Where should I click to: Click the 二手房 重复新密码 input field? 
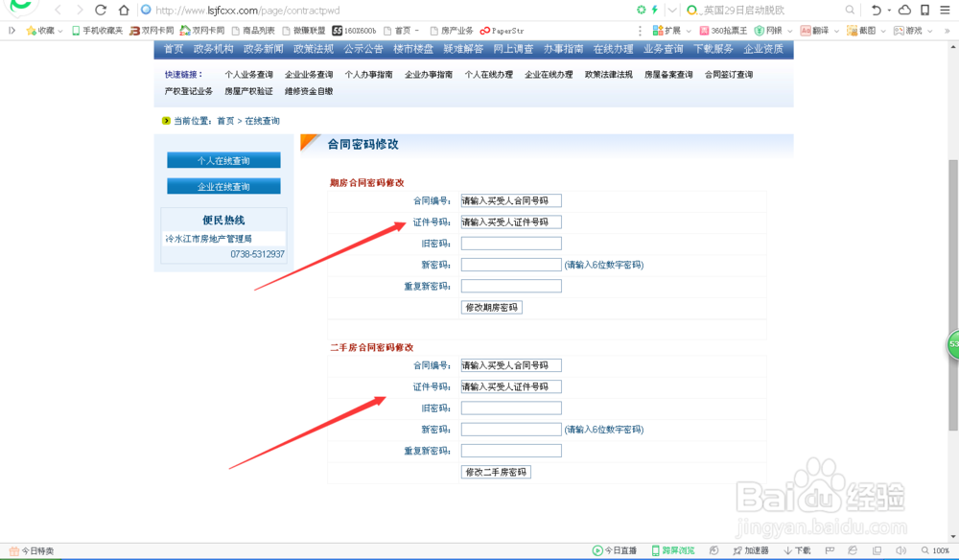point(511,451)
